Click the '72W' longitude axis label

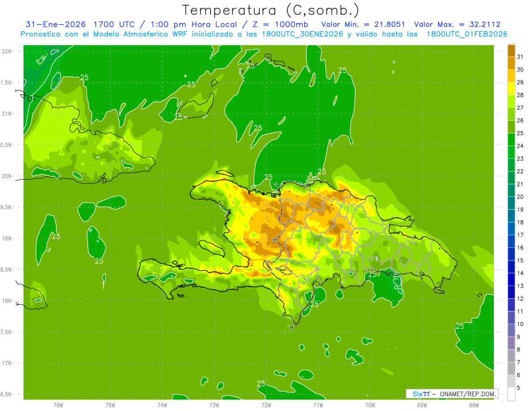(266, 405)
